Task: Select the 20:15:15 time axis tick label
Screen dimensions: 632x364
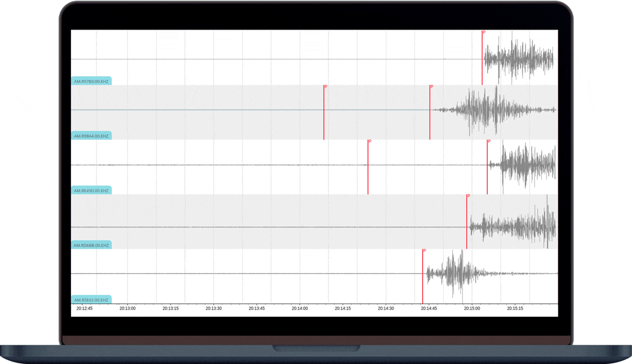Action: (515, 309)
